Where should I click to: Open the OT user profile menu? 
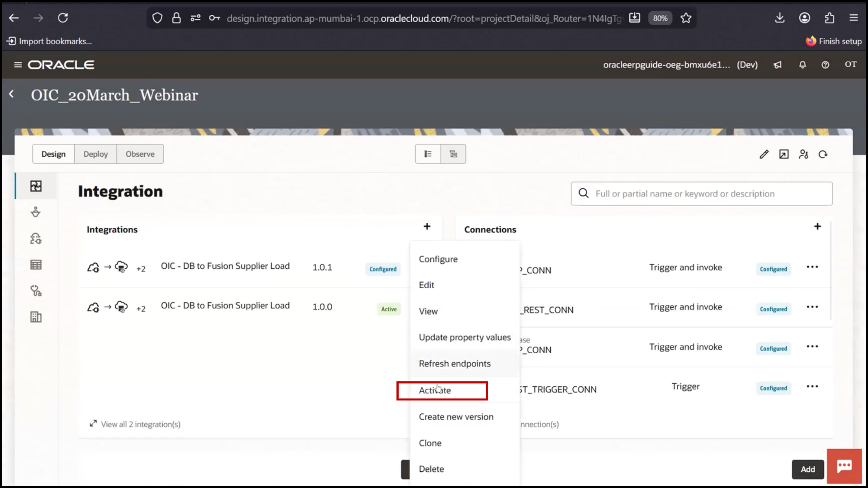(x=851, y=65)
